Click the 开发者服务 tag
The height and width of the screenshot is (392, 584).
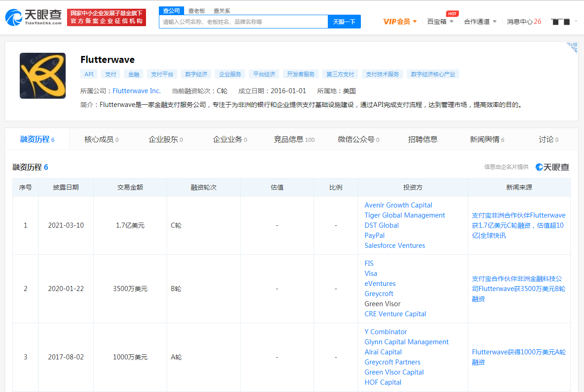pyautogui.click(x=301, y=74)
